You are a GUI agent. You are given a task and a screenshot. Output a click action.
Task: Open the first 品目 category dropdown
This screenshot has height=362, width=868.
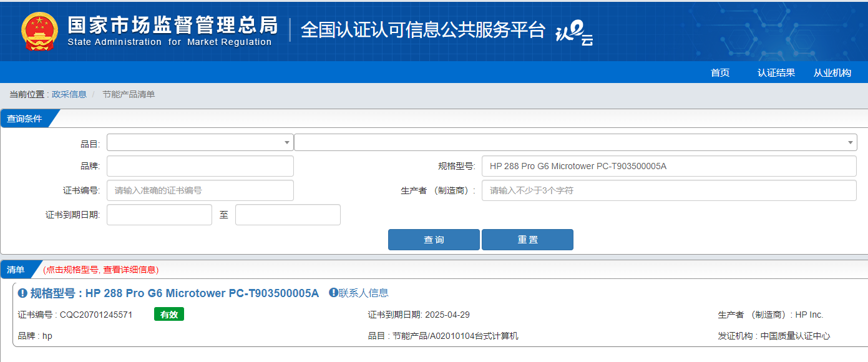coord(200,142)
